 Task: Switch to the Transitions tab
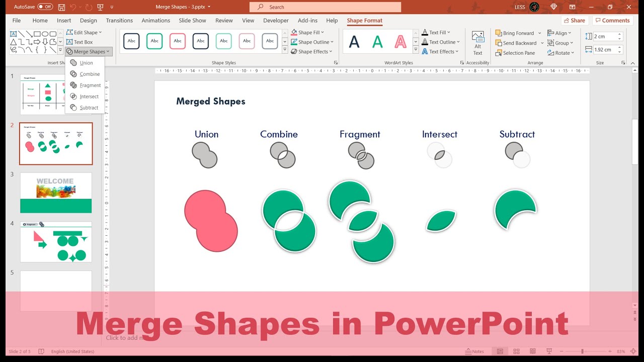(x=119, y=21)
